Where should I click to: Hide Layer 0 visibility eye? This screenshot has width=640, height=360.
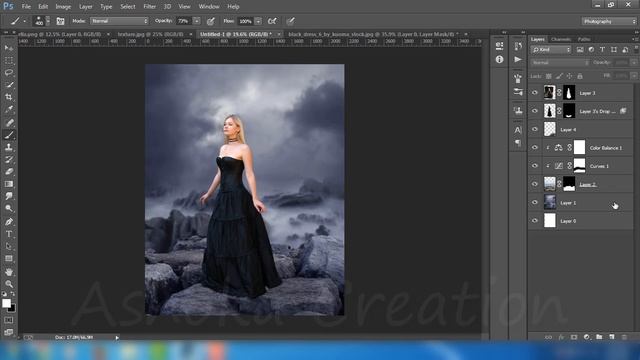(535, 221)
